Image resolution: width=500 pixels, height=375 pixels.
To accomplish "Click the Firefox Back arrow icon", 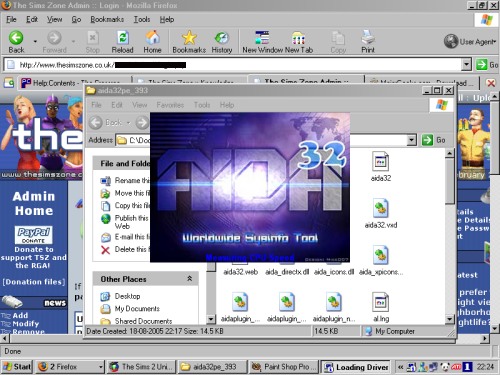I will [16, 38].
